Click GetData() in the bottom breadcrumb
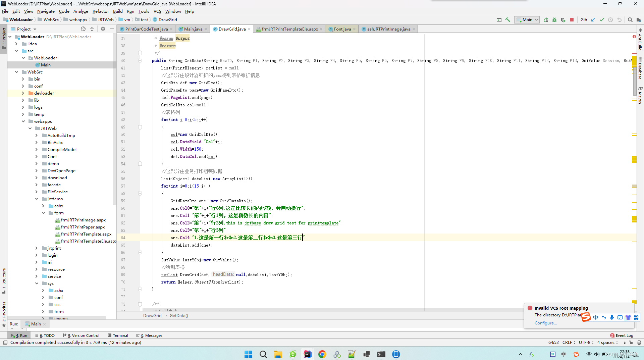This screenshot has width=644, height=360. [x=179, y=315]
